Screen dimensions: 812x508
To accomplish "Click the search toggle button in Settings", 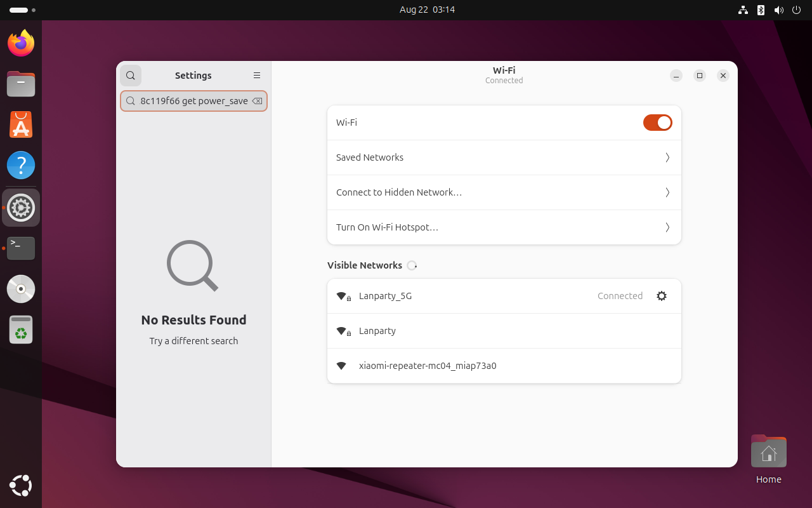I will coord(130,76).
